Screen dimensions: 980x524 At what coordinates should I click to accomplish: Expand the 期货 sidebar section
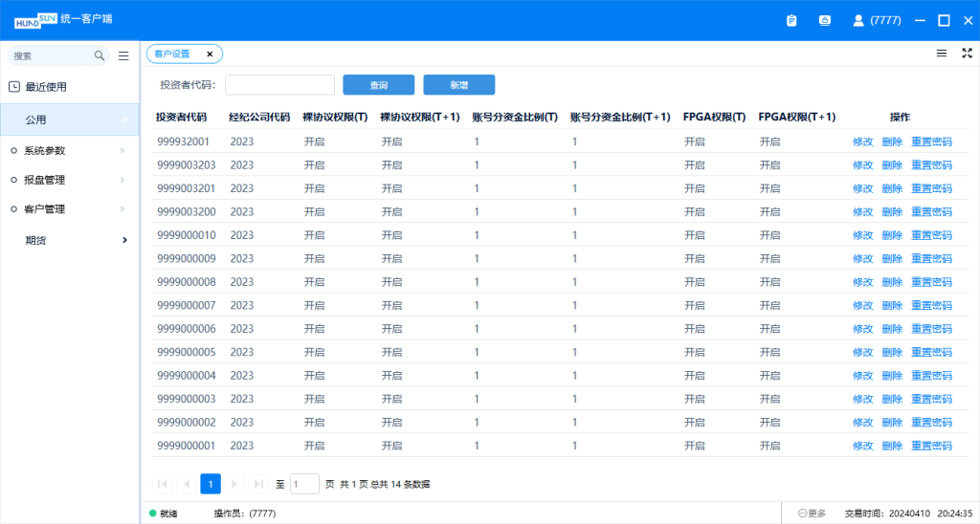69,240
